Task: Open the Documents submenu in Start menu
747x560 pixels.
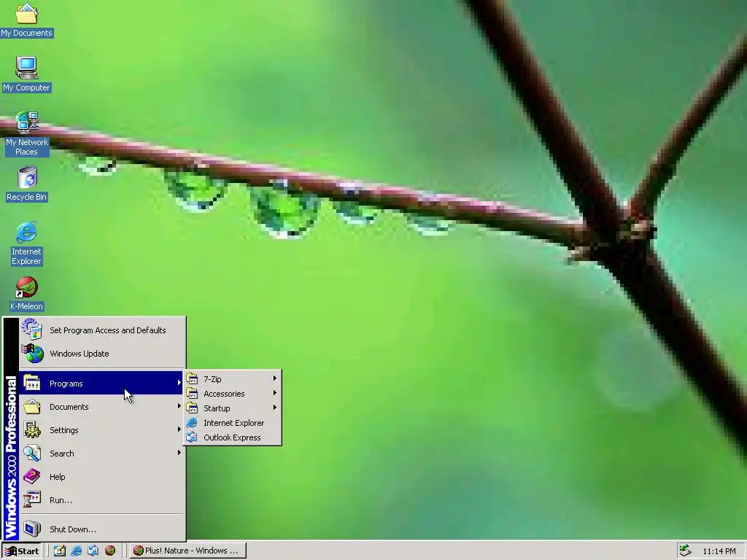Action: pos(102,407)
